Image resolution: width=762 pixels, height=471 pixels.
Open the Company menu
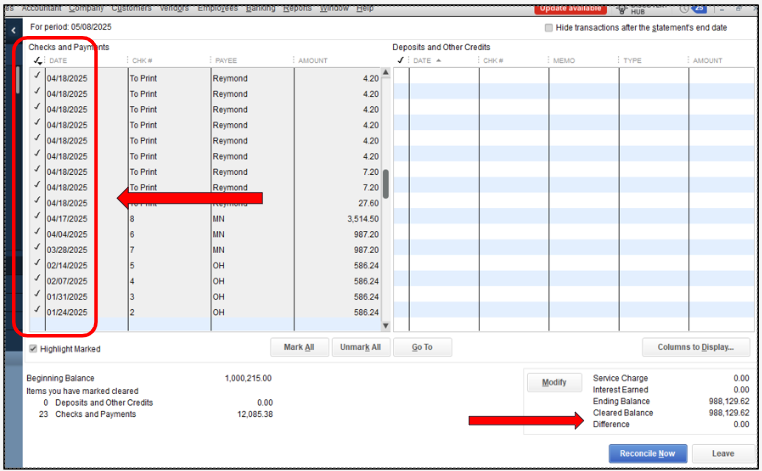87,8
